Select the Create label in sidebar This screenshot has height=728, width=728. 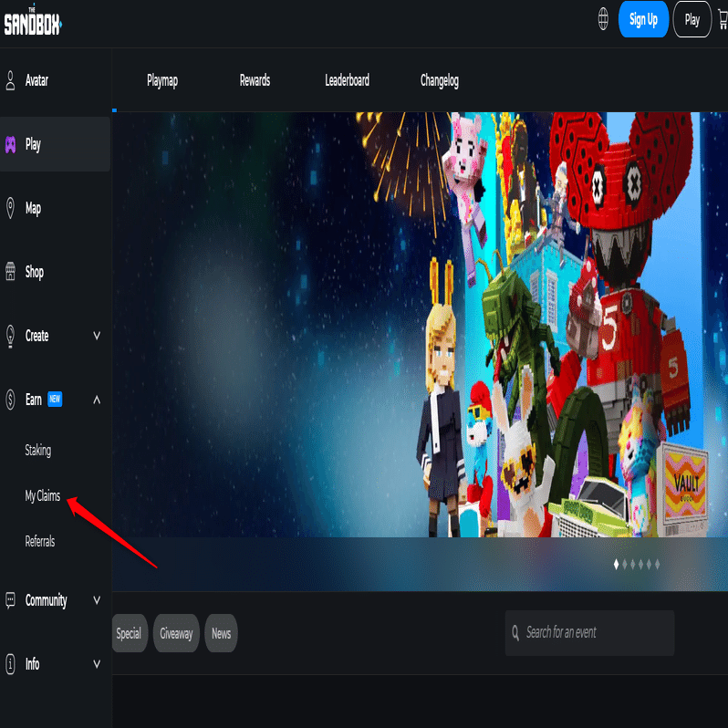37,336
